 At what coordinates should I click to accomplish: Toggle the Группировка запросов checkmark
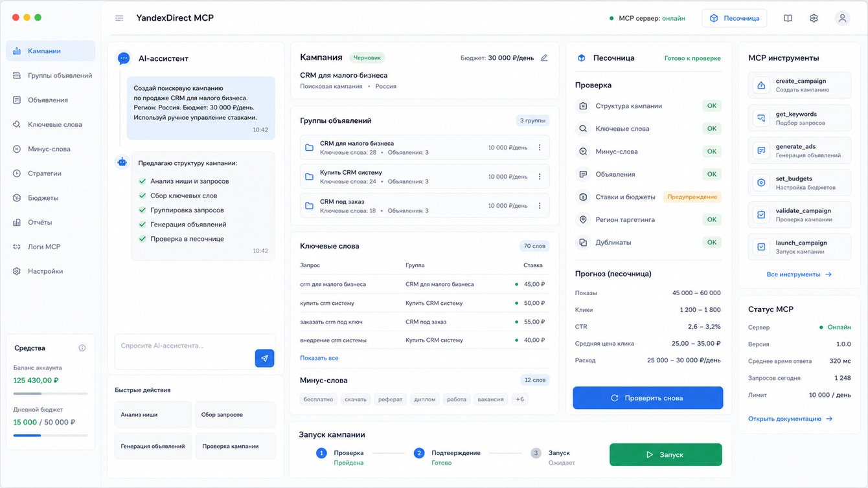point(143,210)
